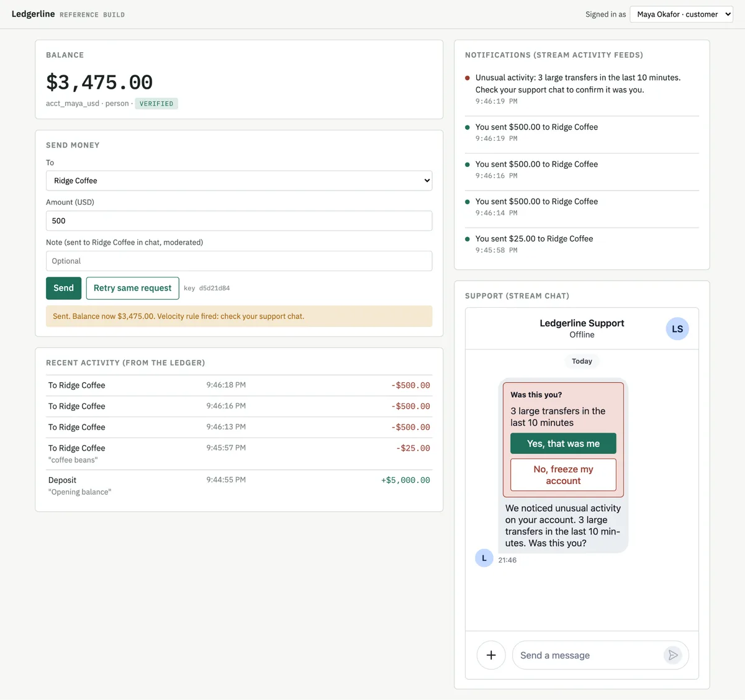Click the "coffee beans" ledger entry
Screen dimensions: 745x700
[x=239, y=454]
